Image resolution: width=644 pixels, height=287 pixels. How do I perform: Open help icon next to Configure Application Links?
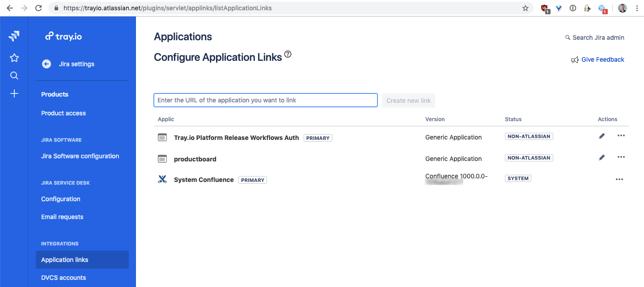click(x=288, y=55)
